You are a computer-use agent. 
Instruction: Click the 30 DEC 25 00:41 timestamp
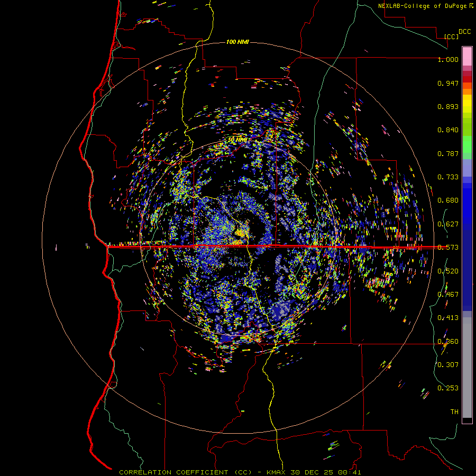326,472
